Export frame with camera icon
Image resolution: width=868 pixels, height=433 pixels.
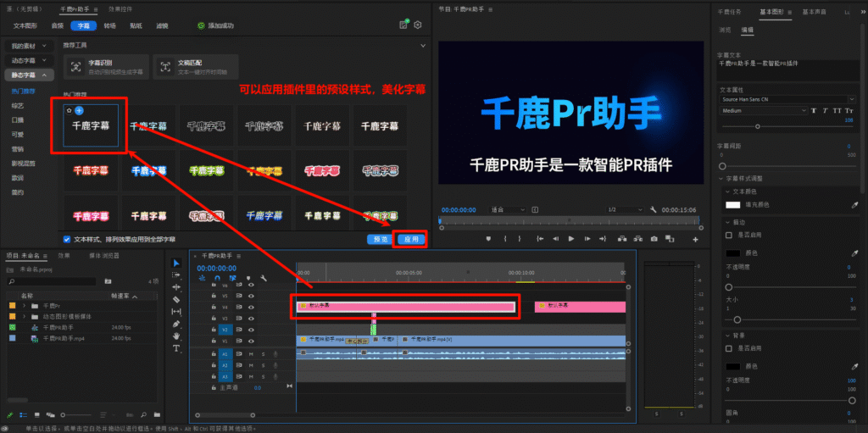654,239
